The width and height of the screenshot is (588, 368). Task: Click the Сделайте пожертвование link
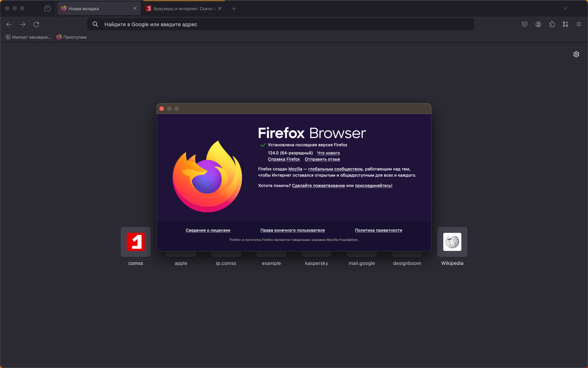tap(318, 186)
